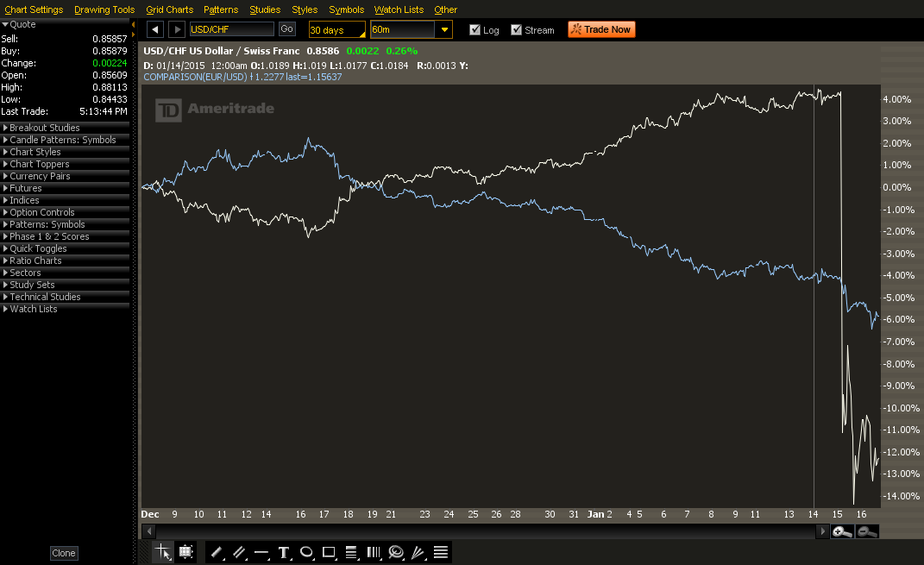Select the text annotation tool
Screen dimensions: 924x565
pos(284,552)
